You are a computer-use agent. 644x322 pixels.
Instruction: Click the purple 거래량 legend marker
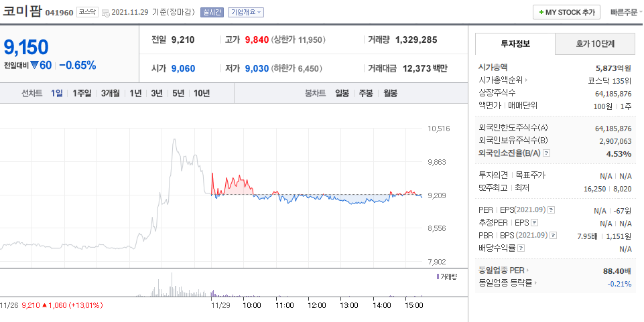438,276
